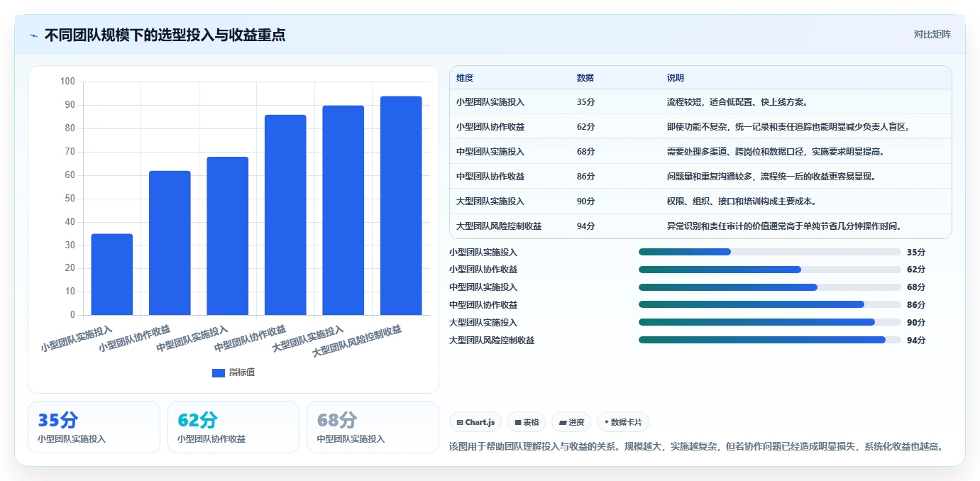980x481 pixels.
Task: Click the y-axis label 50
Action: (x=70, y=199)
